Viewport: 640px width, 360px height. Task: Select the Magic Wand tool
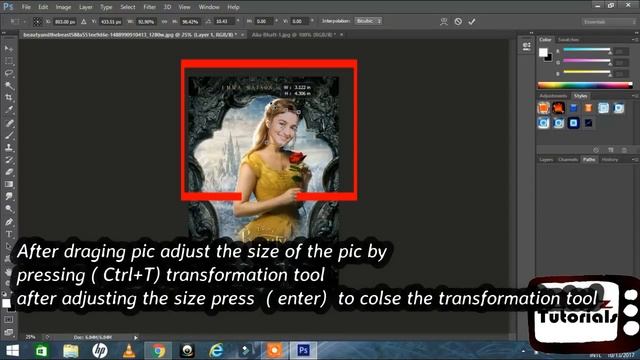(9, 85)
